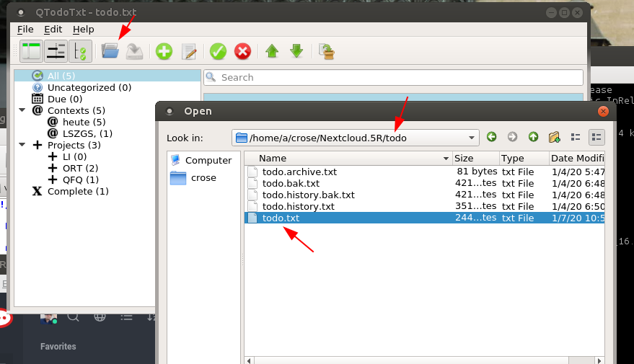Select the heute (5) context
The image size is (634, 364).
point(84,122)
